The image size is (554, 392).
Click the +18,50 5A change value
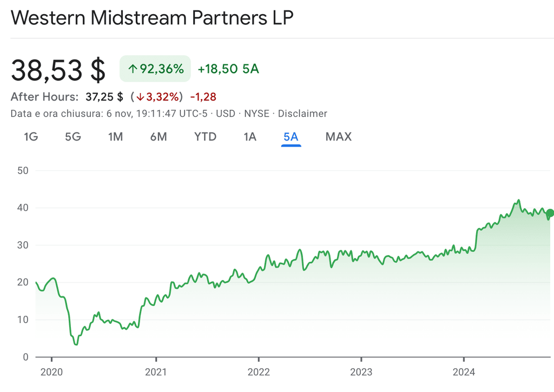(x=228, y=69)
